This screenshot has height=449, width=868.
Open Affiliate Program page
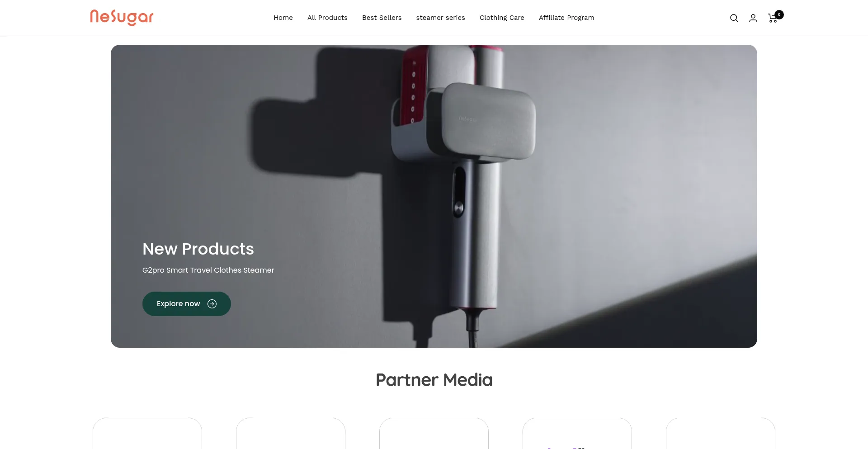click(x=566, y=18)
